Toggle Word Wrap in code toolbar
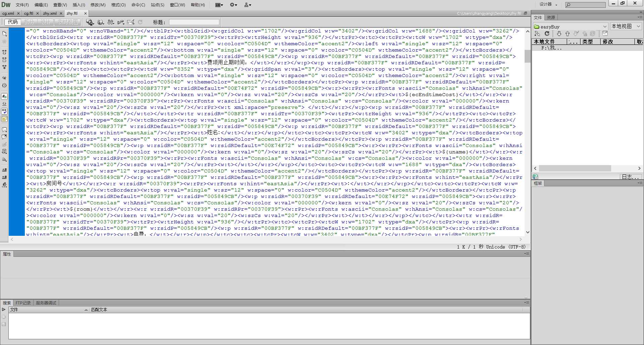The image size is (644, 345). pyautogui.click(x=4, y=111)
